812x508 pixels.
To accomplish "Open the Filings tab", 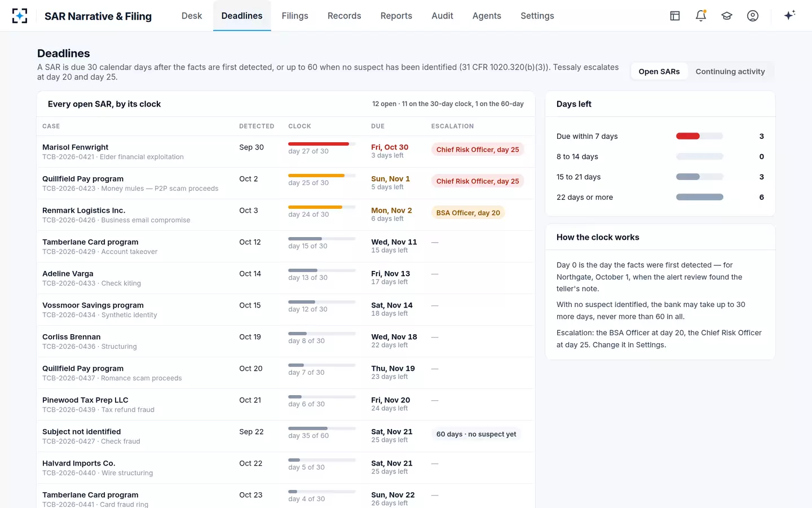I will (x=295, y=16).
